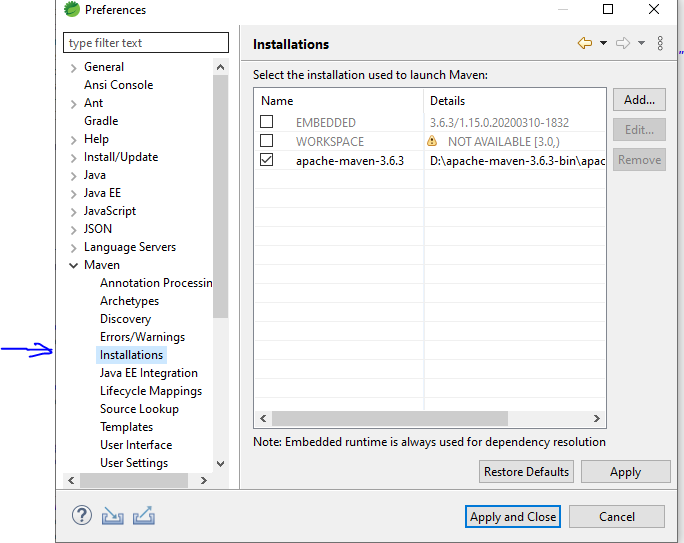Open the forward history dropdown arrow
684x543 pixels.
[x=641, y=43]
